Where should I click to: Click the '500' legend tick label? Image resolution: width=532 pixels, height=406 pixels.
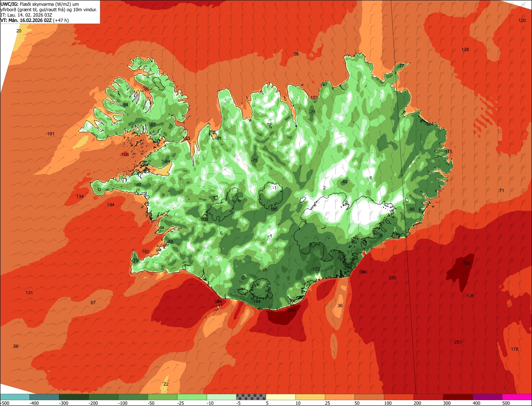pyautogui.click(x=506, y=403)
